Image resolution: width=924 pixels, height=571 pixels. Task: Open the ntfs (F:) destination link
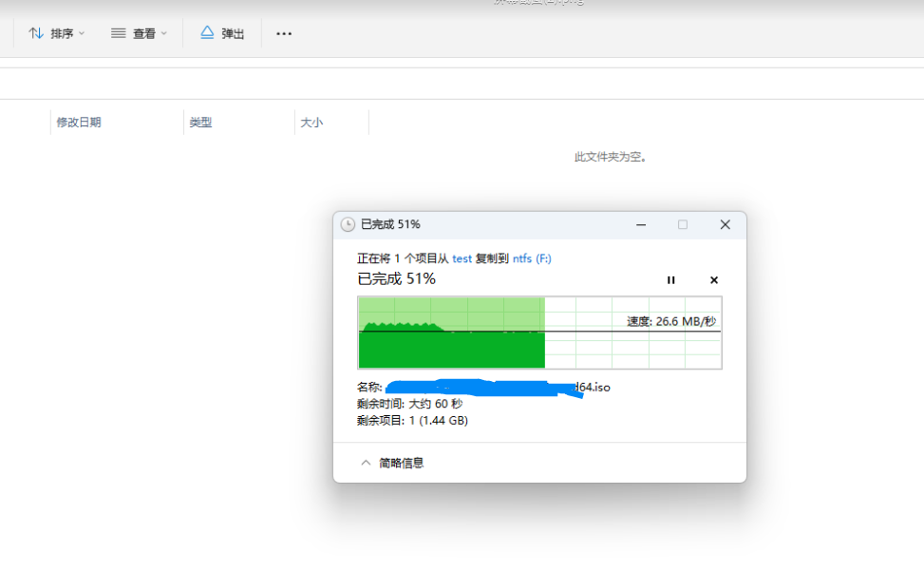click(532, 258)
